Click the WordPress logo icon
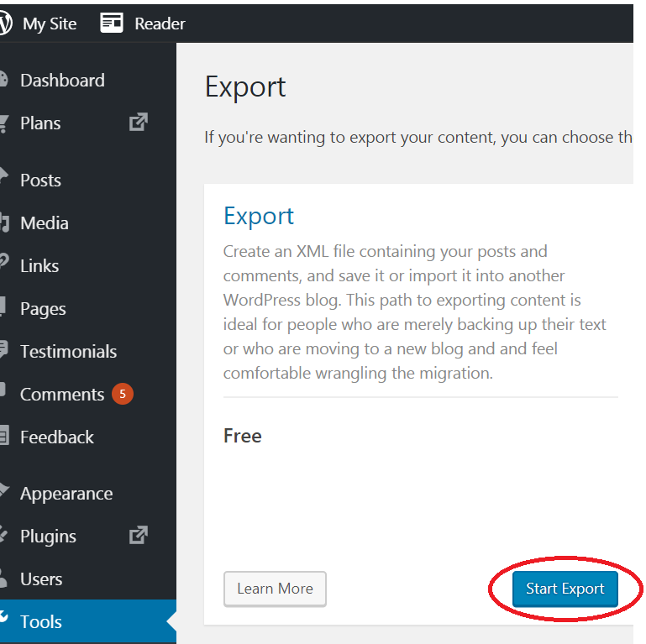Screen dimensions: 646x644 pyautogui.click(x=5, y=24)
